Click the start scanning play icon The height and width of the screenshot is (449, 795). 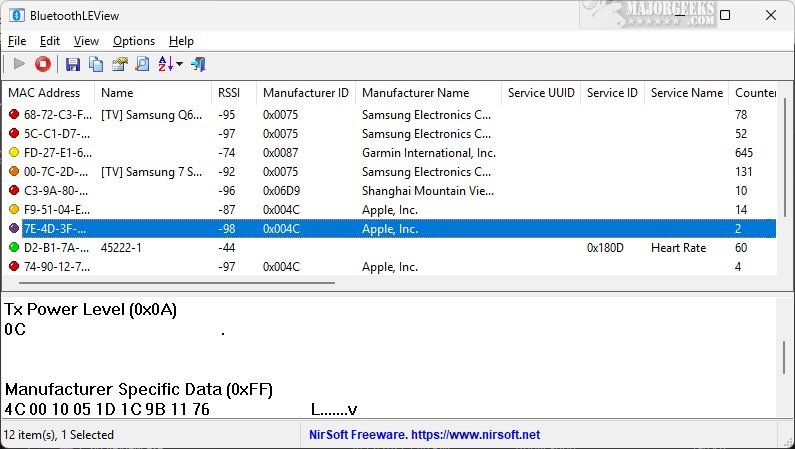click(x=19, y=64)
